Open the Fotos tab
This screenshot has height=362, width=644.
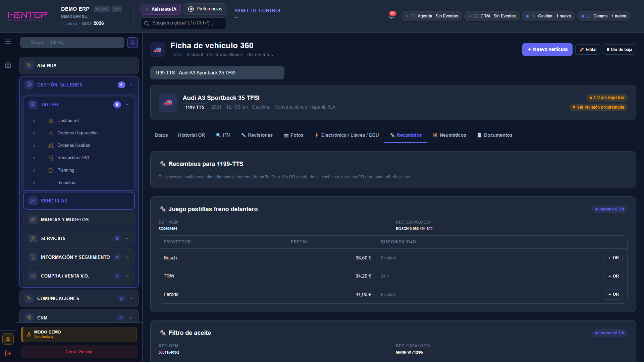click(x=293, y=135)
